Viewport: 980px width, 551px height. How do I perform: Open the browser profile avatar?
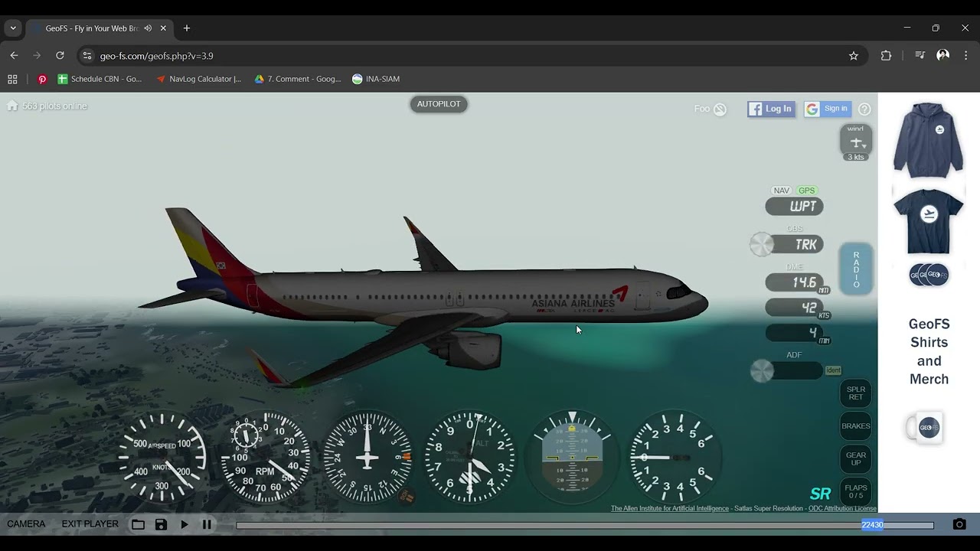pyautogui.click(x=943, y=55)
